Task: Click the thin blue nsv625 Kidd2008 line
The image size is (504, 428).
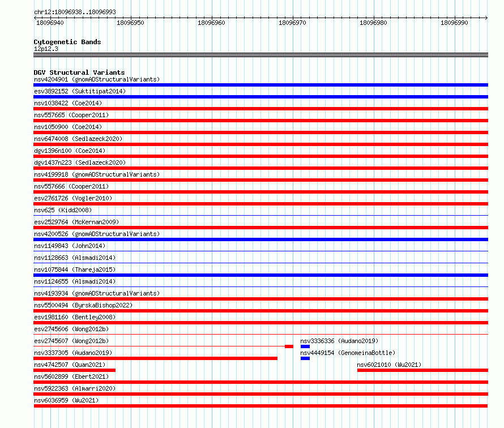Action: click(x=260, y=215)
